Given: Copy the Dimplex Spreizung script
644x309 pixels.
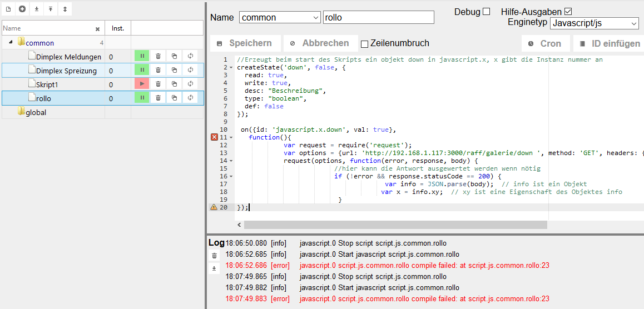Looking at the screenshot, I should click(x=174, y=70).
